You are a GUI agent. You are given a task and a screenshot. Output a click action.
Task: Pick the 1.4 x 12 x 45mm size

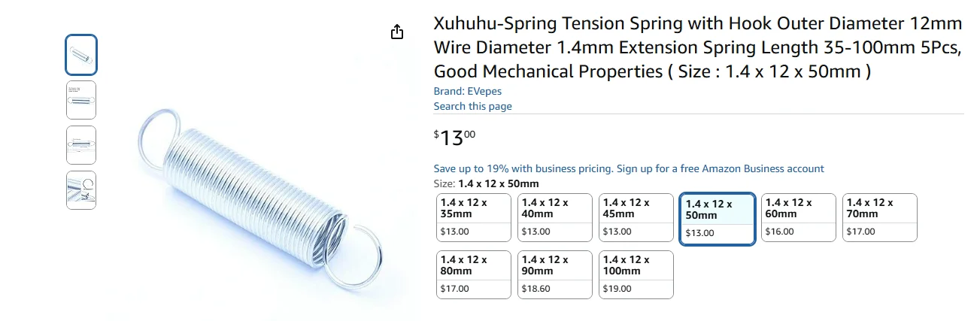tap(636, 217)
